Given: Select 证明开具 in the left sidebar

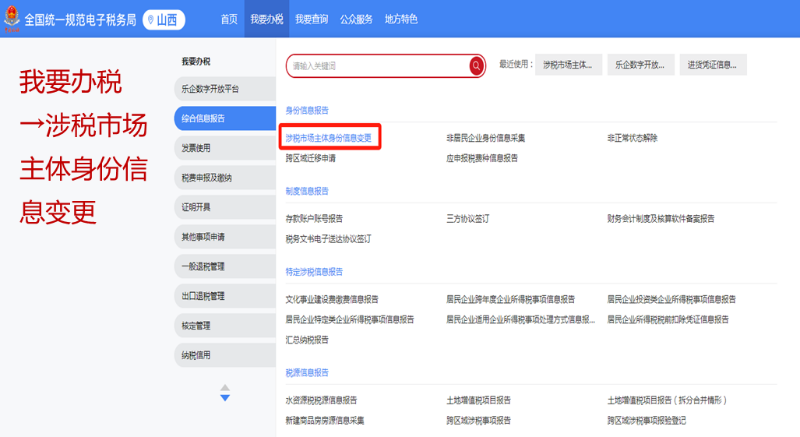Looking at the screenshot, I should (x=197, y=207).
